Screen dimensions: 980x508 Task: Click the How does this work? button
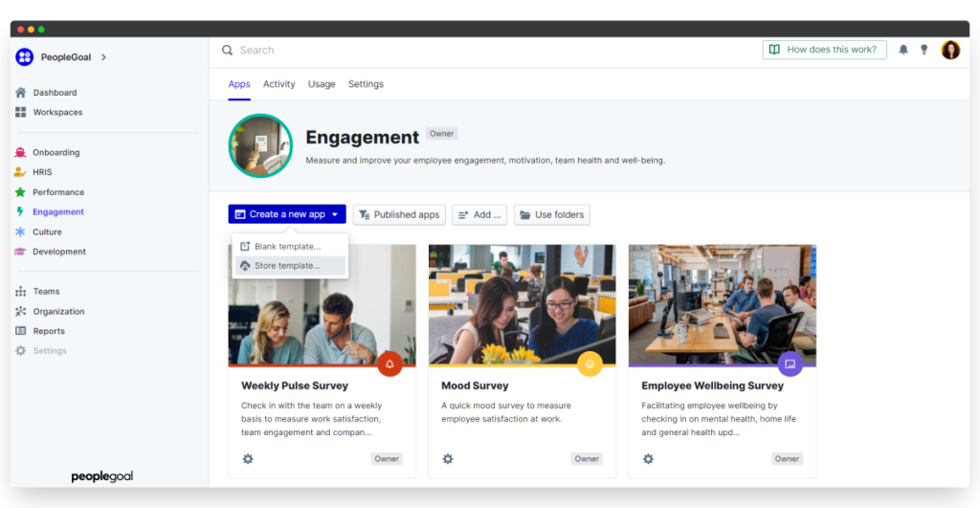tap(824, 50)
